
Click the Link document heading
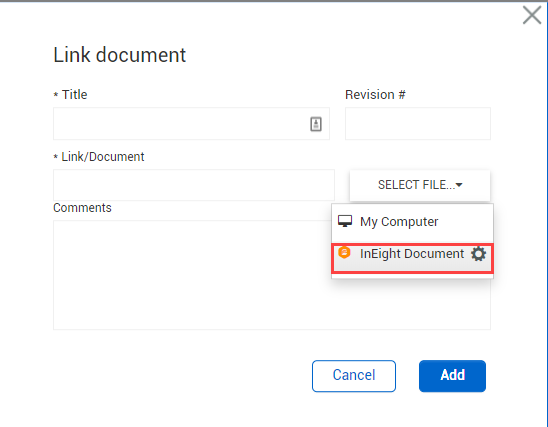(120, 55)
